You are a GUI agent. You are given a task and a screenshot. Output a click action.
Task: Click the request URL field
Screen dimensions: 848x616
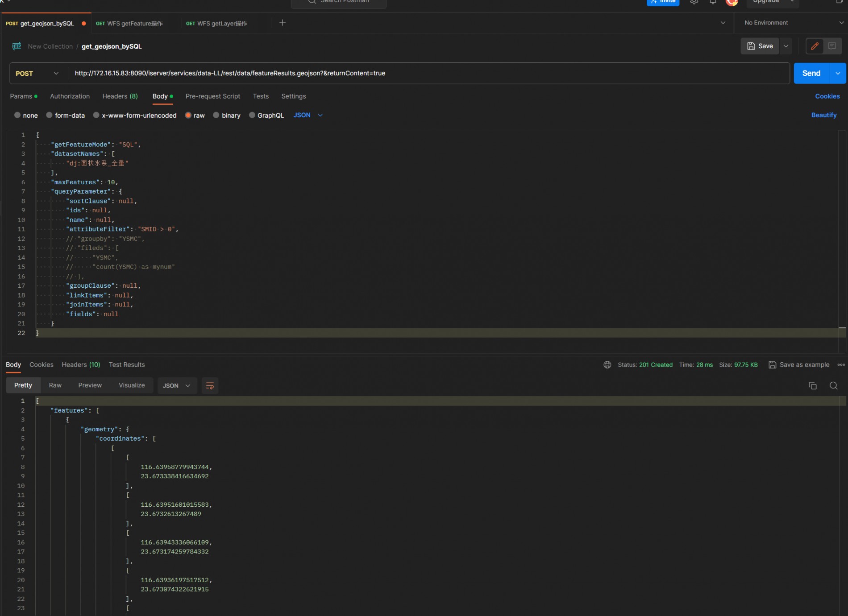pyautogui.click(x=428, y=73)
